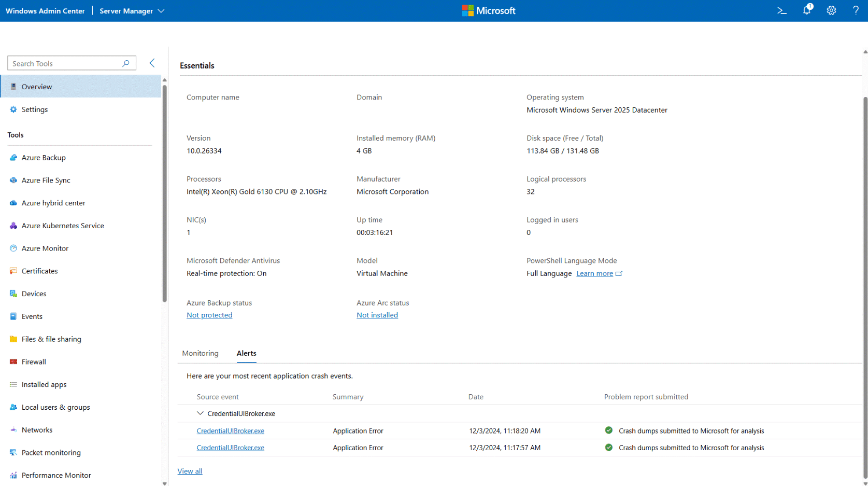Image resolution: width=868 pixels, height=486 pixels.
Task: Click Local users & groups icon
Action: coord(13,407)
